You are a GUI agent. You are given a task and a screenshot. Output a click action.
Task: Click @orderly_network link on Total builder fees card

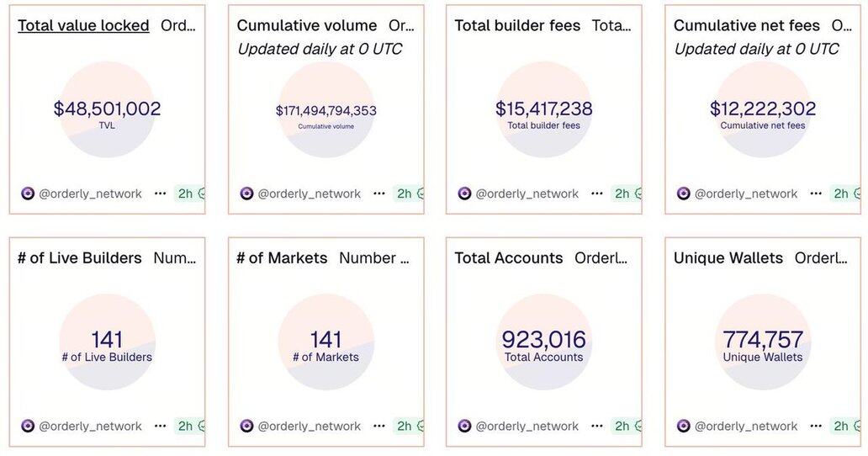[x=527, y=194]
